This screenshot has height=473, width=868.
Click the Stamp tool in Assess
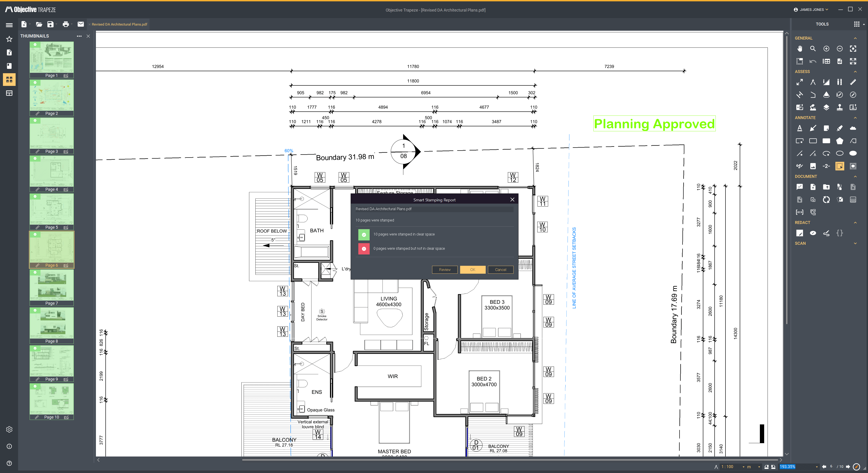[839, 107]
